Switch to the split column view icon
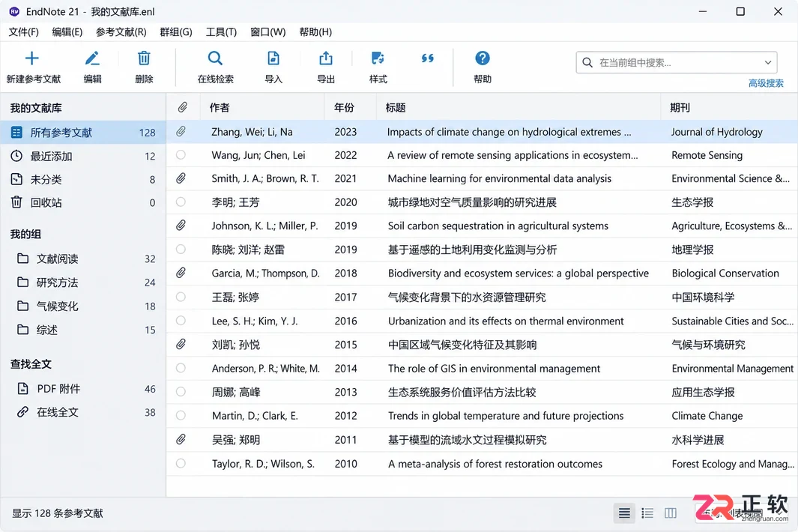The width and height of the screenshot is (798, 532). click(x=671, y=513)
